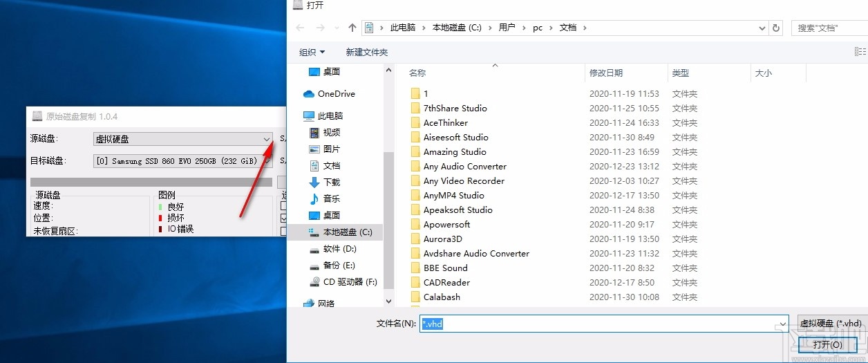Click the Up one level arrow
The width and height of the screenshot is (868, 363).
click(352, 28)
